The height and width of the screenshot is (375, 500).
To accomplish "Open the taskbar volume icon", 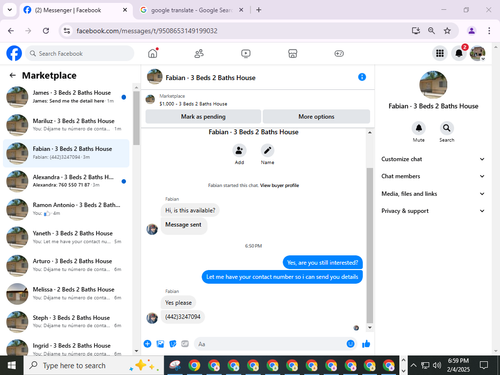I will tap(437, 365).
